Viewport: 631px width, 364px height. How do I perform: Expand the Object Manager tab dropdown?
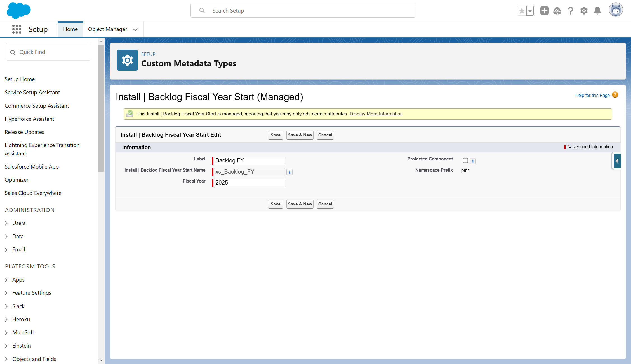[135, 29]
